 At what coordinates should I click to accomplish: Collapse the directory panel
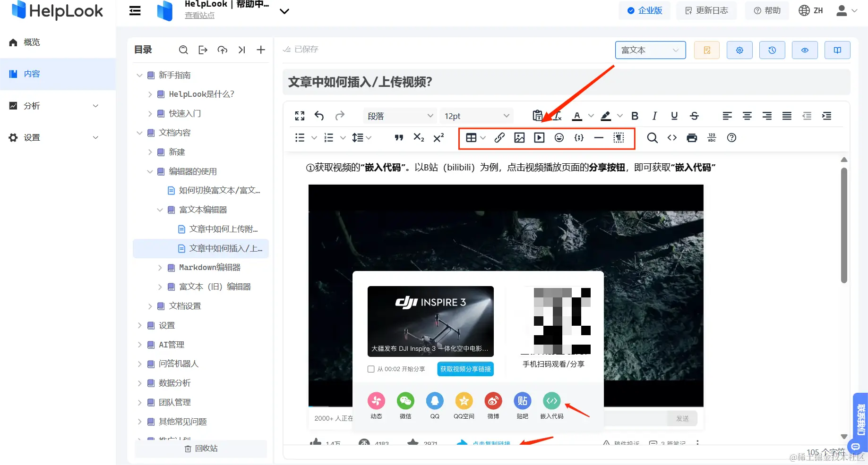(x=241, y=50)
